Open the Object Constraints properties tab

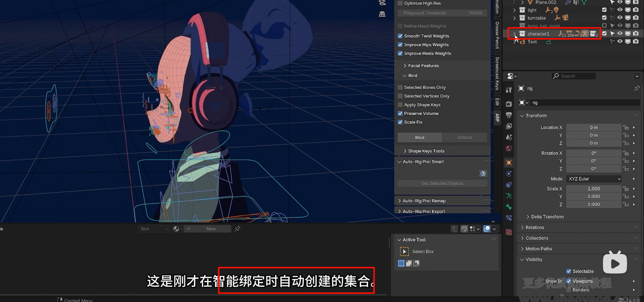(x=509, y=185)
